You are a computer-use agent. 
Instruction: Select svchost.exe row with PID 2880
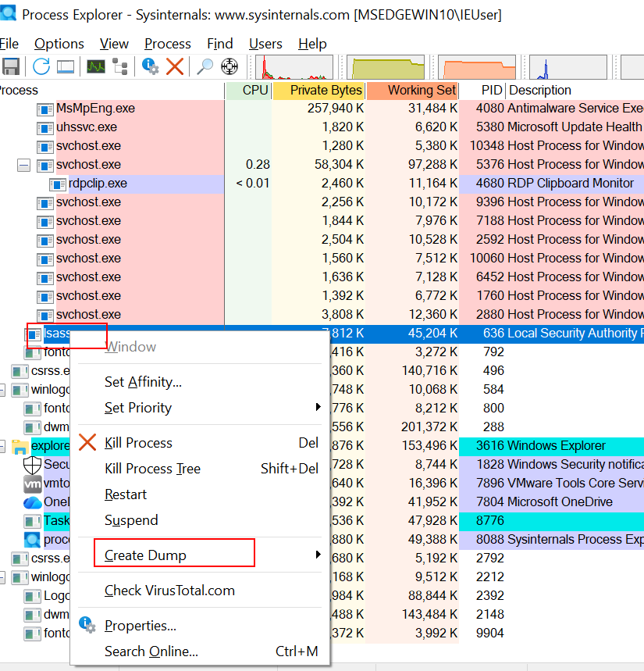[x=322, y=315]
